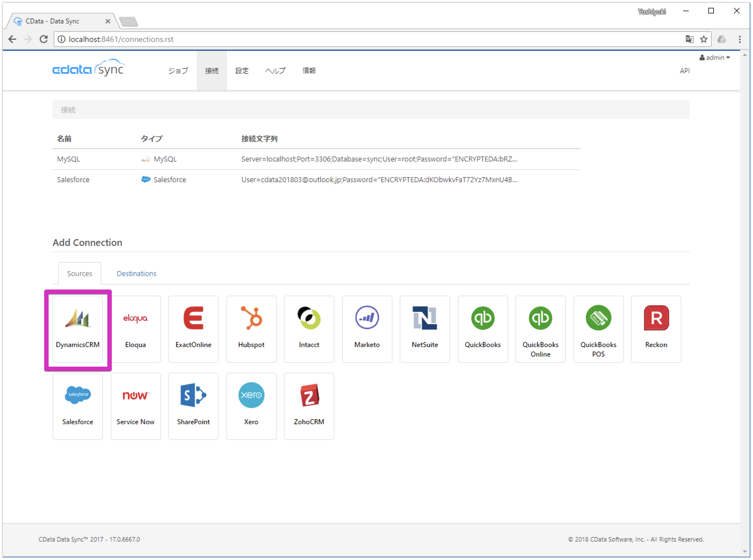Navigate to the ジョブ page
Viewport: 753px width, 560px height.
[x=178, y=70]
